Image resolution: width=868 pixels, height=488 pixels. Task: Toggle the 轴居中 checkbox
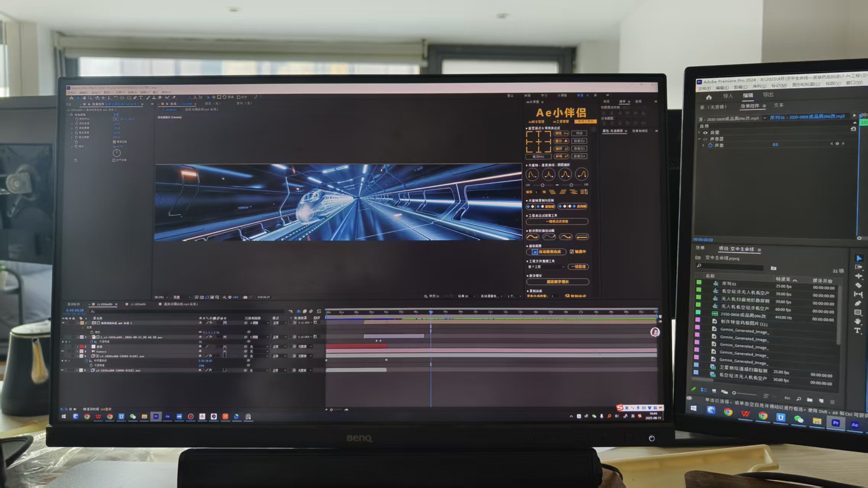572,252
